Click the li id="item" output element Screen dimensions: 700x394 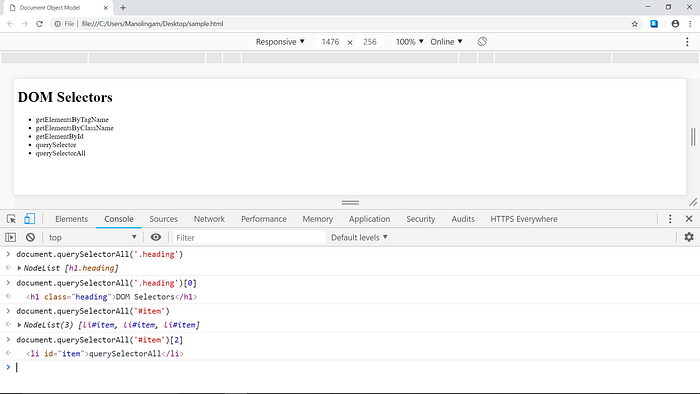tap(104, 354)
